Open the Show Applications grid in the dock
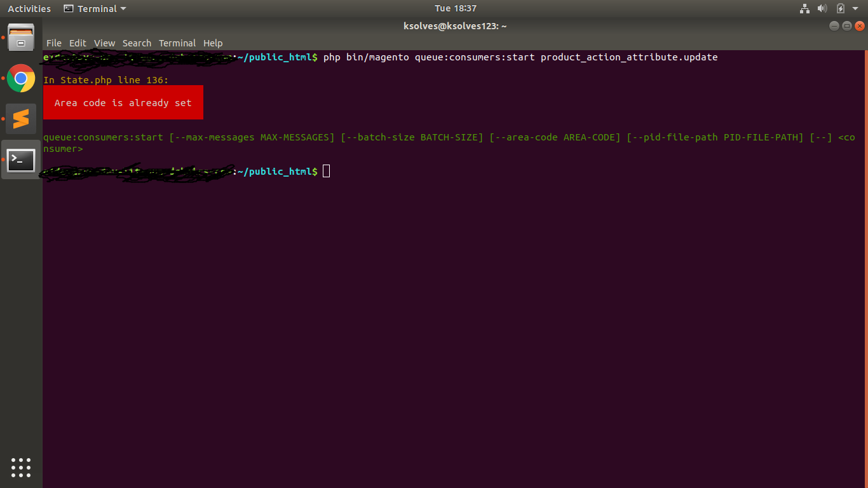The height and width of the screenshot is (488, 868). click(x=21, y=468)
